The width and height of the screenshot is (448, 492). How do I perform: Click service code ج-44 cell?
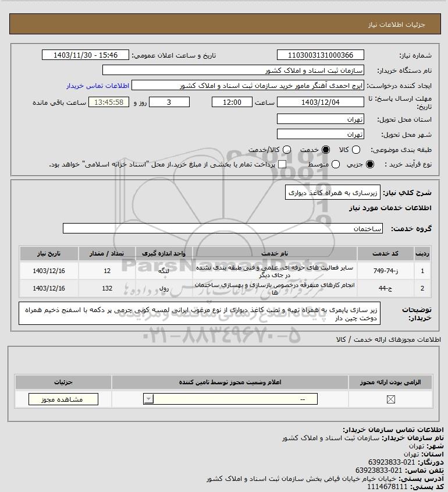tap(385, 288)
